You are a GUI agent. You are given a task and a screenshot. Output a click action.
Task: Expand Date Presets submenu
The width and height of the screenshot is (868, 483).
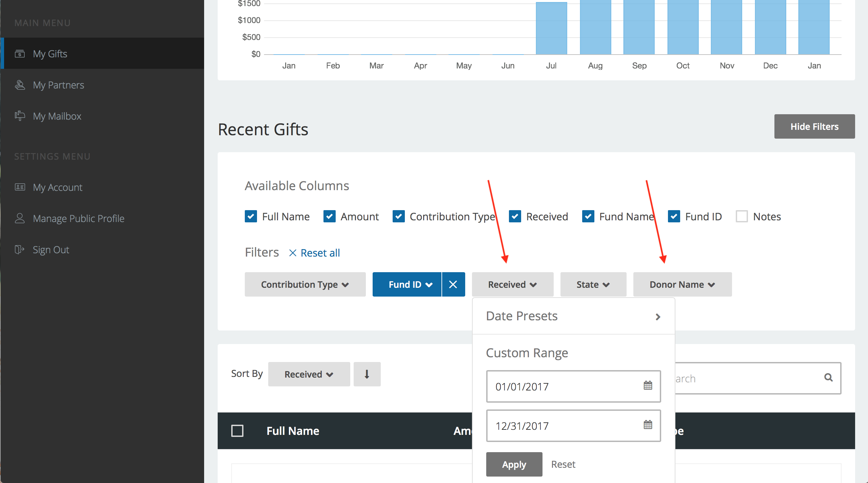coord(573,316)
